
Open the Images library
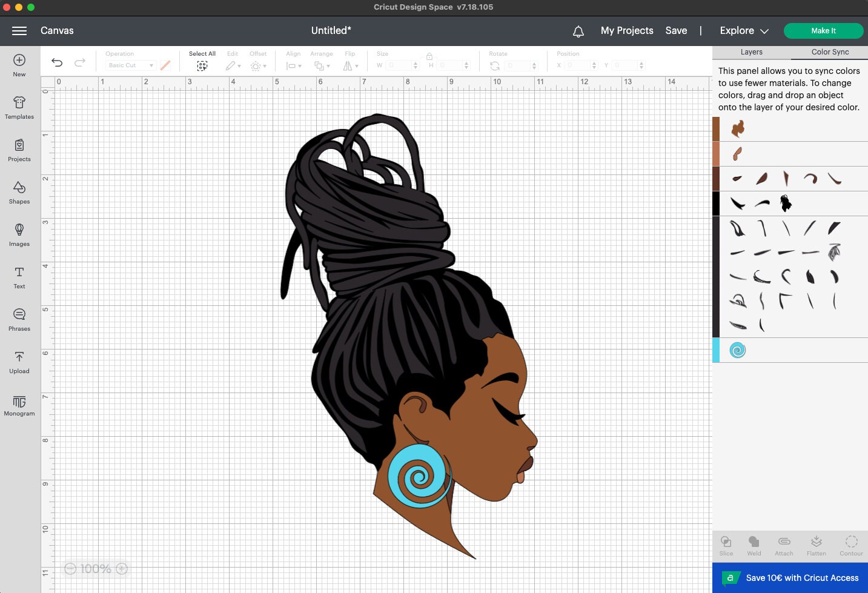[19, 235]
